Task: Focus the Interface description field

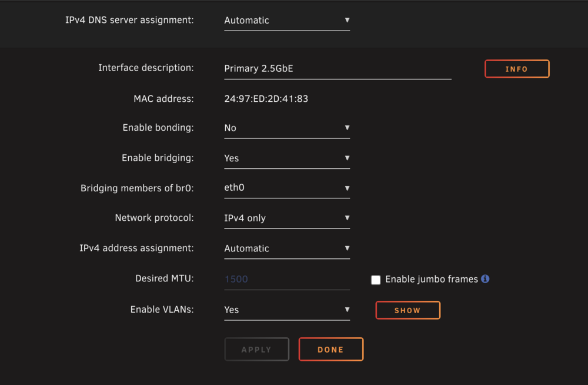Action: point(338,69)
